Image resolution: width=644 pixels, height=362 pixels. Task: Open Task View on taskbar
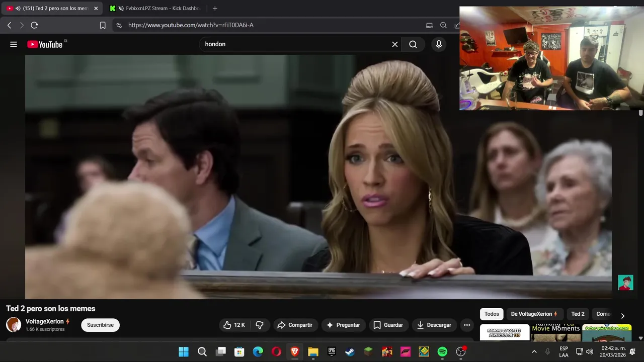pos(221,352)
